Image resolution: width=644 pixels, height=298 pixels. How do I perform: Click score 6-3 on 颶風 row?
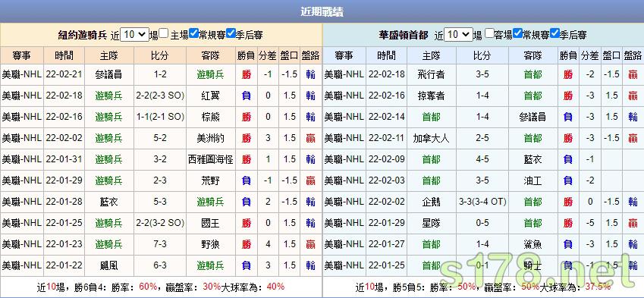pyautogui.click(x=160, y=265)
